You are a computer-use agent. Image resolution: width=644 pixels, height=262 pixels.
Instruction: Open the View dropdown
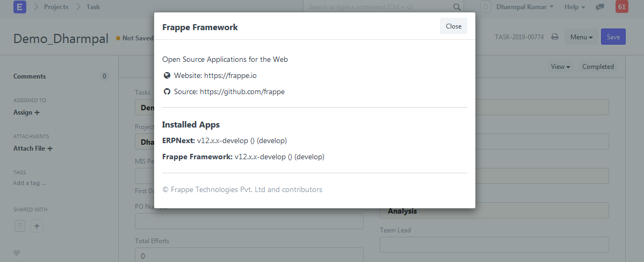561,67
